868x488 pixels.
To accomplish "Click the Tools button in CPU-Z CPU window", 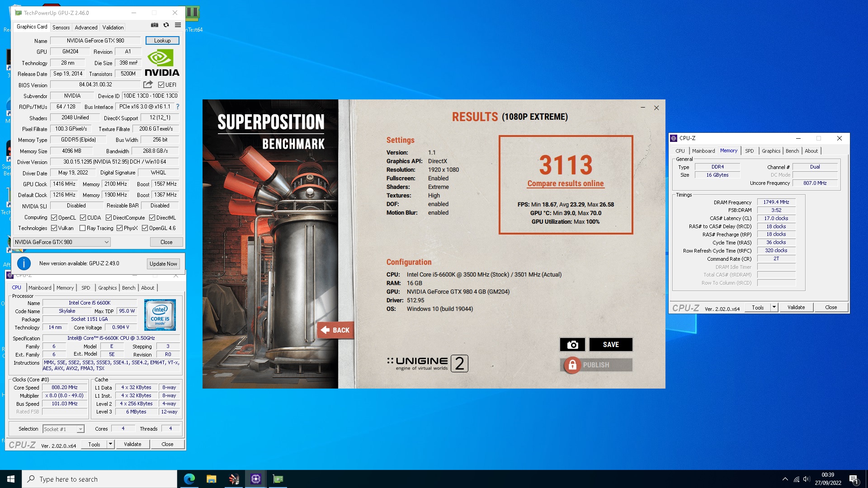I will (94, 444).
